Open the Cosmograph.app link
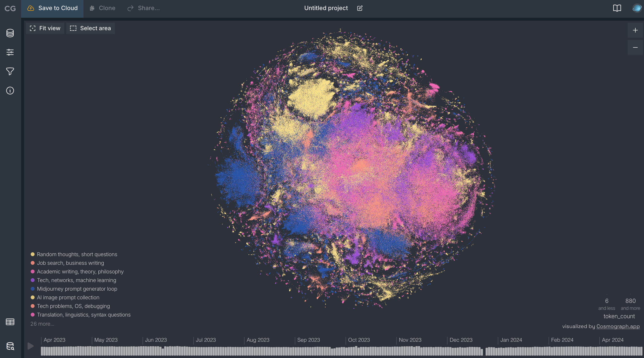Image resolution: width=644 pixels, height=358 pixels. click(618, 326)
